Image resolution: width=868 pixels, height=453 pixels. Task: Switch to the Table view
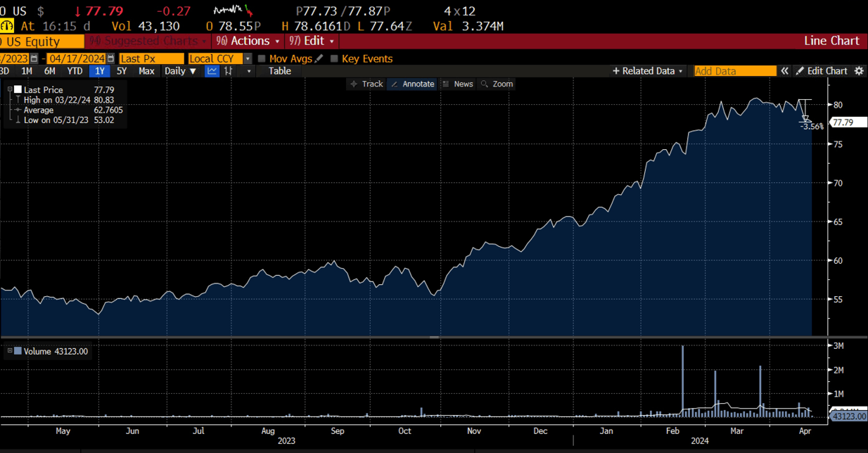click(x=279, y=71)
